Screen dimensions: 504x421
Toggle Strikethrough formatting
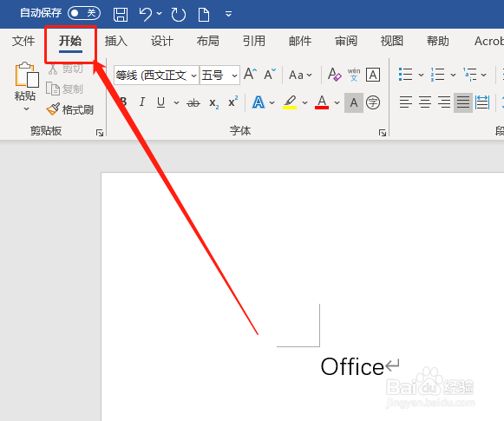(x=193, y=103)
